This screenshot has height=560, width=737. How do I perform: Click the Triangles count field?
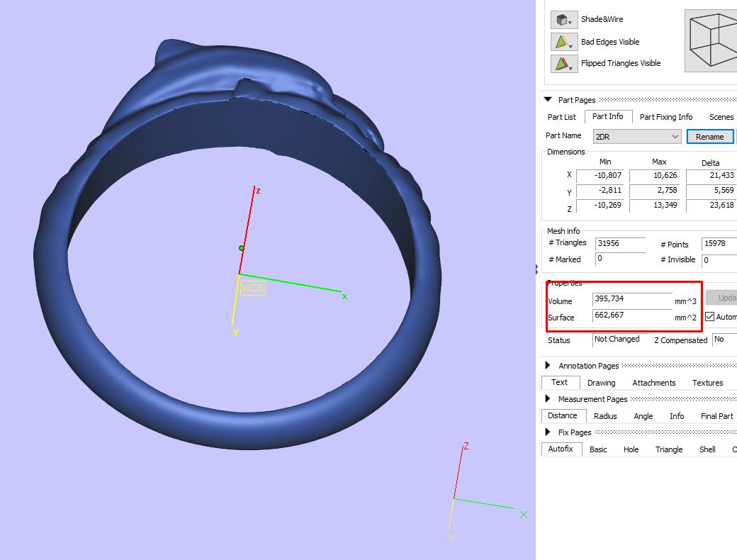click(x=621, y=244)
